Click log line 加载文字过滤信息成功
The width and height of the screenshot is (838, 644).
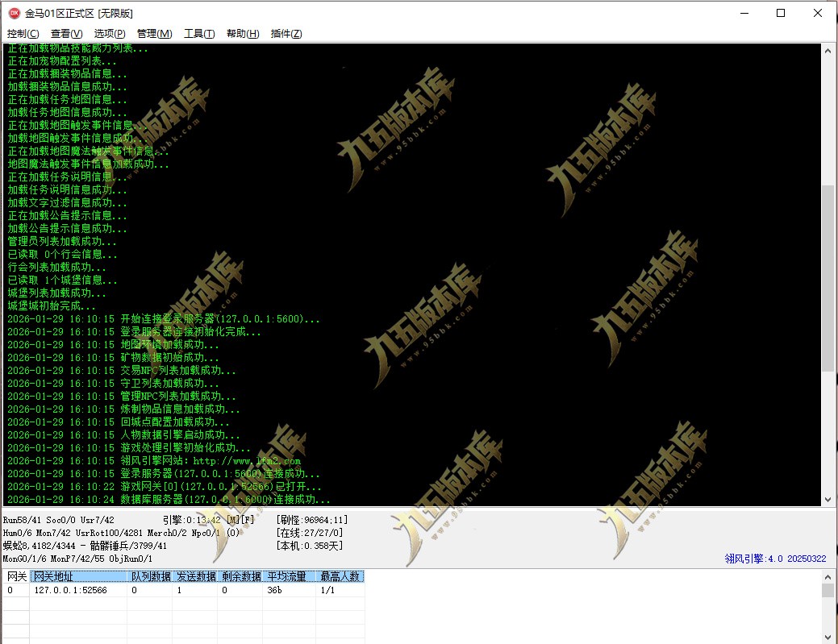67,202
